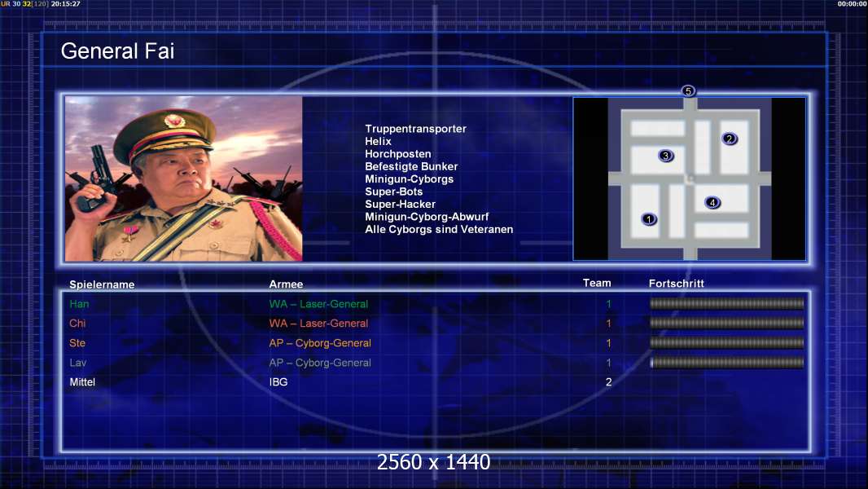This screenshot has width=868, height=489.
Task: Select the Super-Hacker entry
Action: pos(401,205)
